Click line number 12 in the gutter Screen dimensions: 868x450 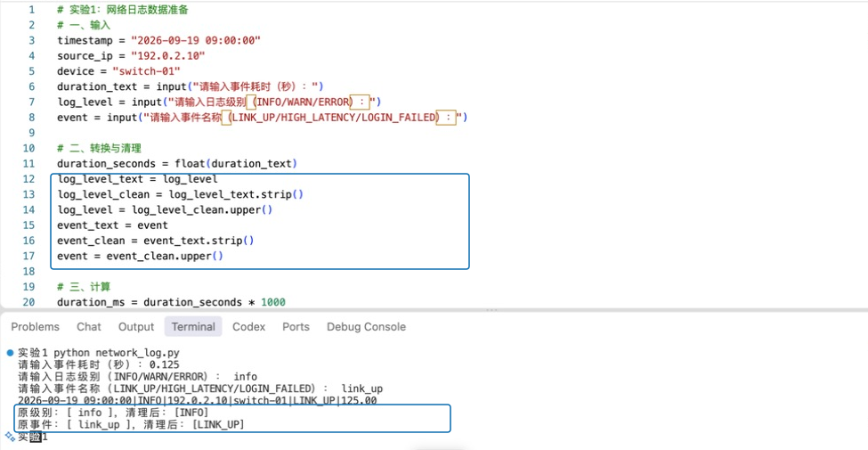click(28, 179)
